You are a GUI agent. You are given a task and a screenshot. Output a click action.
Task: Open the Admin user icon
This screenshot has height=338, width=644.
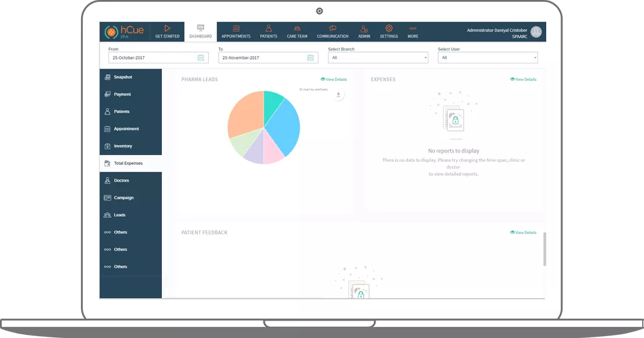tap(364, 29)
